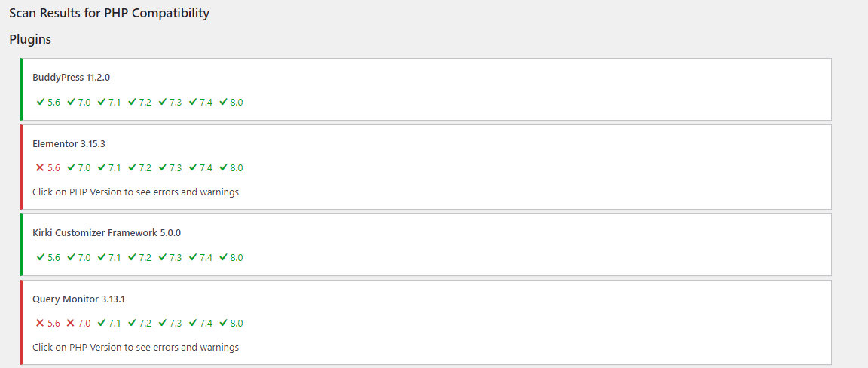Click the green checkmark for Query Monitor 7.1
The image size is (868, 368).
pyautogui.click(x=101, y=324)
